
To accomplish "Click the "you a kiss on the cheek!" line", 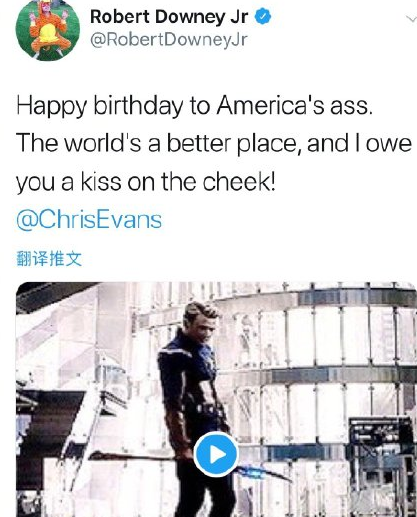I will pyautogui.click(x=146, y=182).
